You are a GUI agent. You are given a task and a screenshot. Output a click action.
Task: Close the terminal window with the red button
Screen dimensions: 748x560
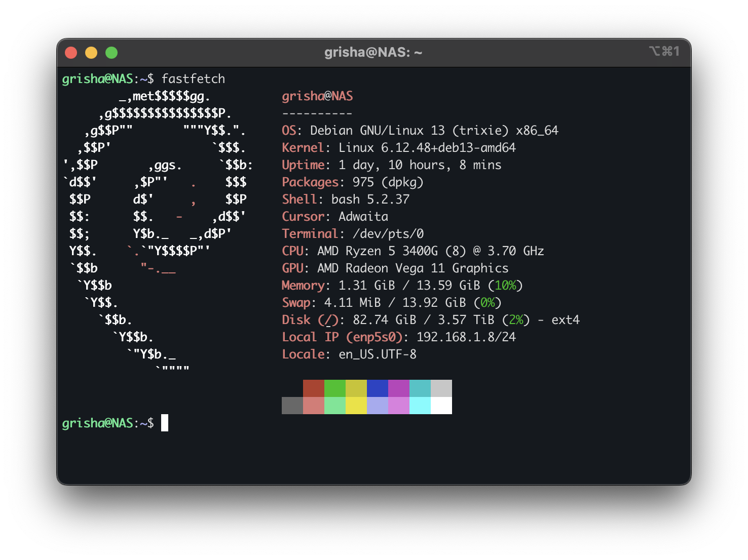coord(71,53)
